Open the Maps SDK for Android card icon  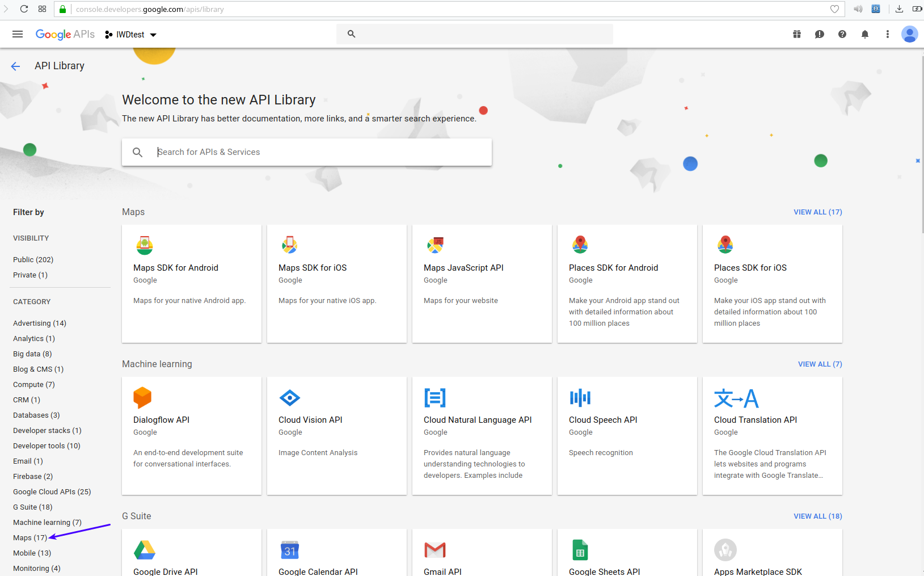[x=145, y=245]
